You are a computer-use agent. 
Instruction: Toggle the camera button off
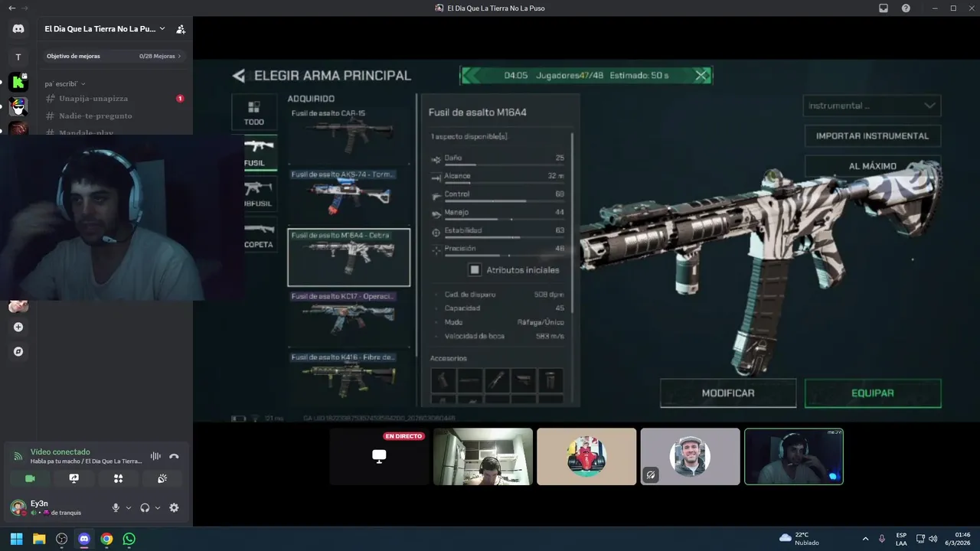(x=30, y=478)
